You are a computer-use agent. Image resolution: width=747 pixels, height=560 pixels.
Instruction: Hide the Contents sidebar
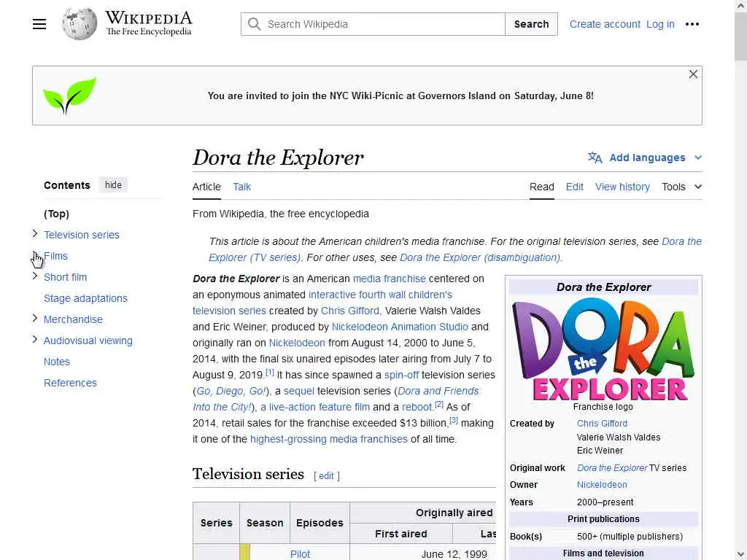click(113, 184)
